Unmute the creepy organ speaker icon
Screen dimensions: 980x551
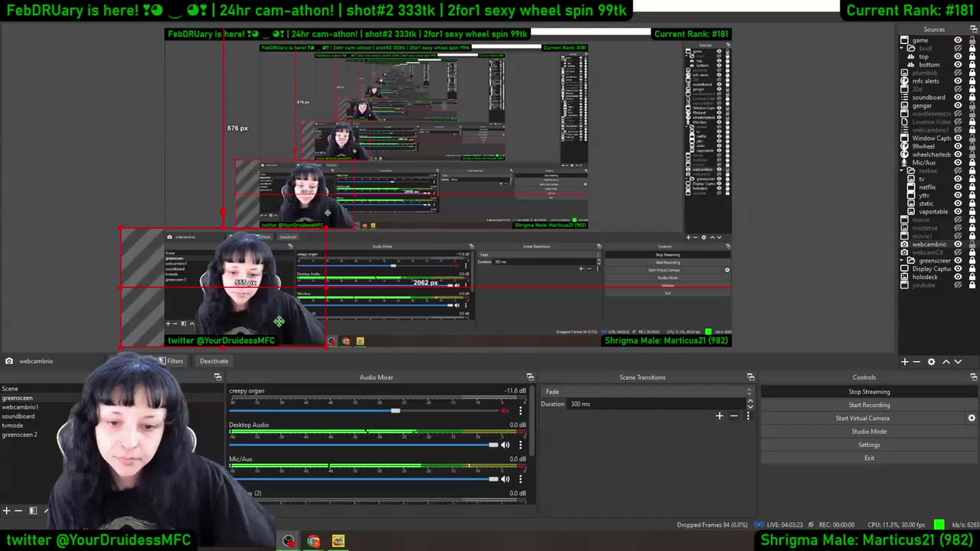505,411
